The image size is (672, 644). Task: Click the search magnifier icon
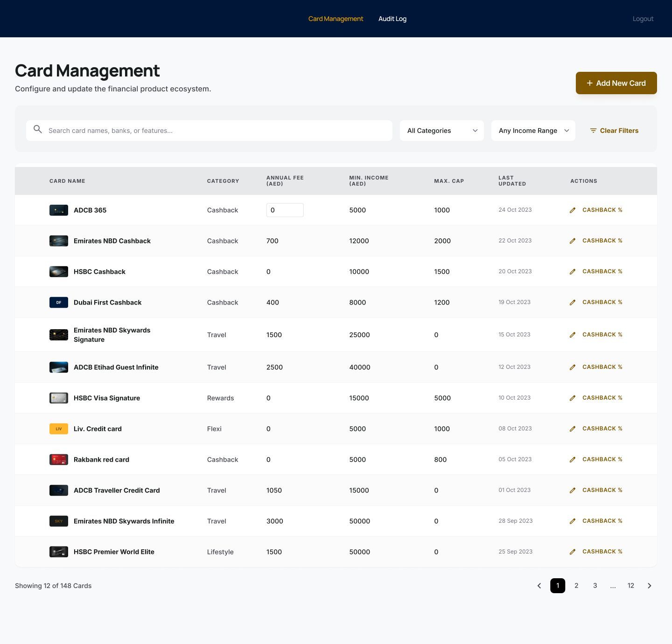click(38, 129)
